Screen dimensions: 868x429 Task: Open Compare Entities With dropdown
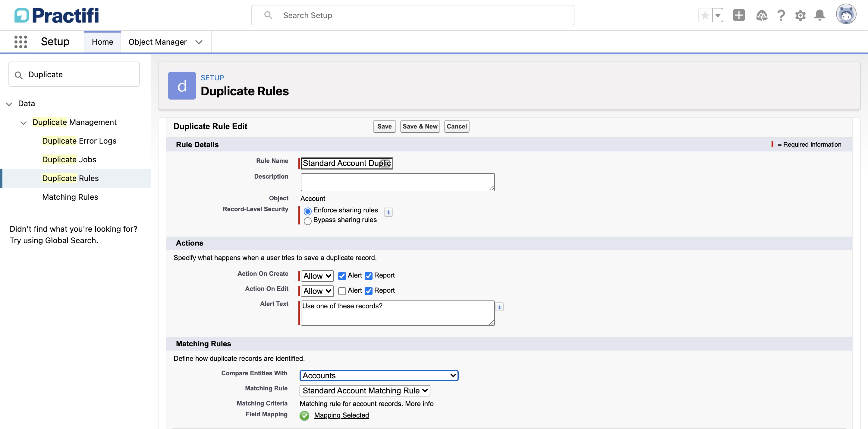click(x=379, y=375)
